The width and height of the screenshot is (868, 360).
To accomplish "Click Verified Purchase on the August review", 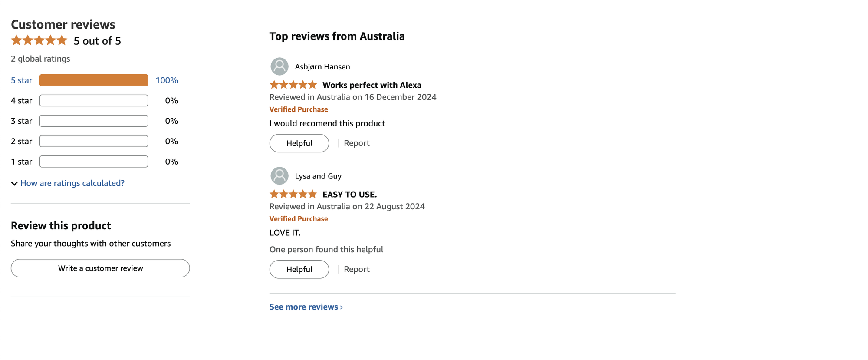I will (299, 218).
